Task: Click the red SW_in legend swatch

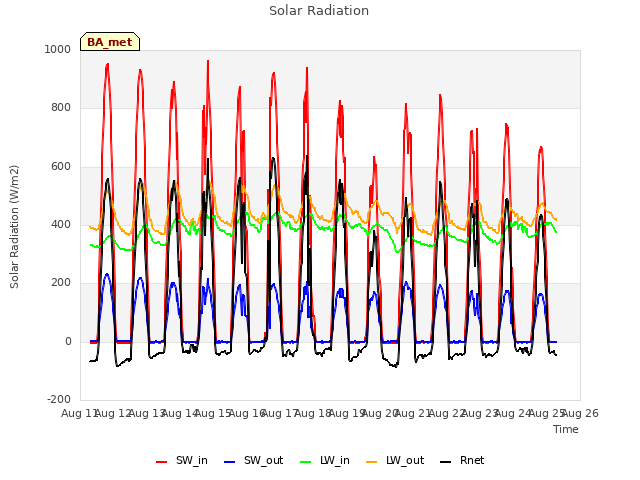Action: pos(162,462)
